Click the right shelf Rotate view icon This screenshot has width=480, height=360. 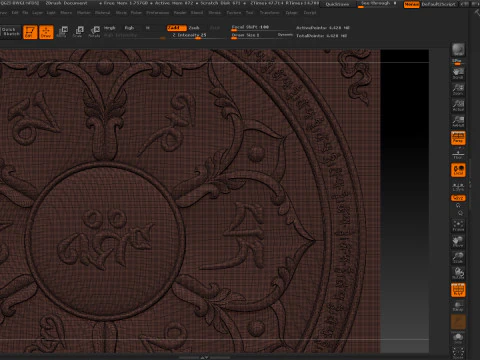coord(458,273)
